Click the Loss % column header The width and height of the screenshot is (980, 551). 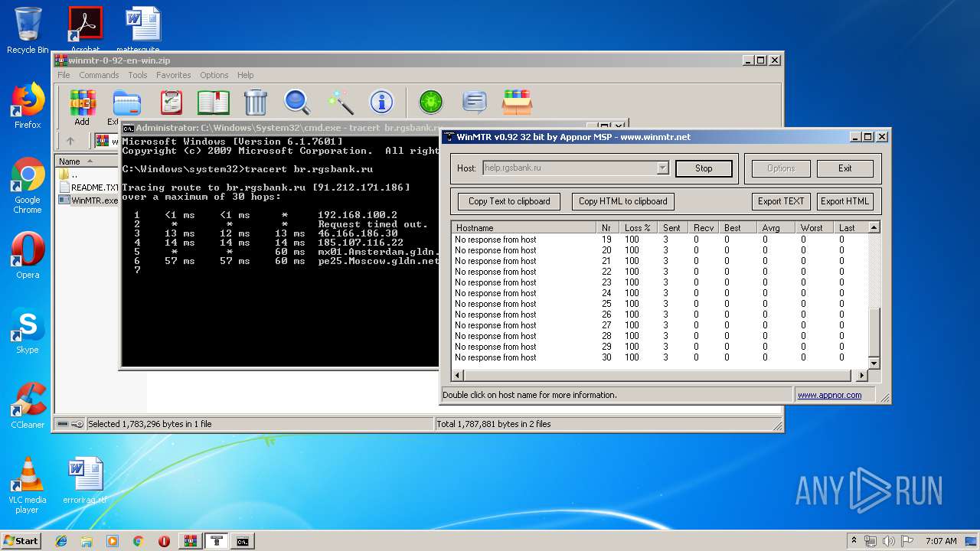click(x=637, y=227)
